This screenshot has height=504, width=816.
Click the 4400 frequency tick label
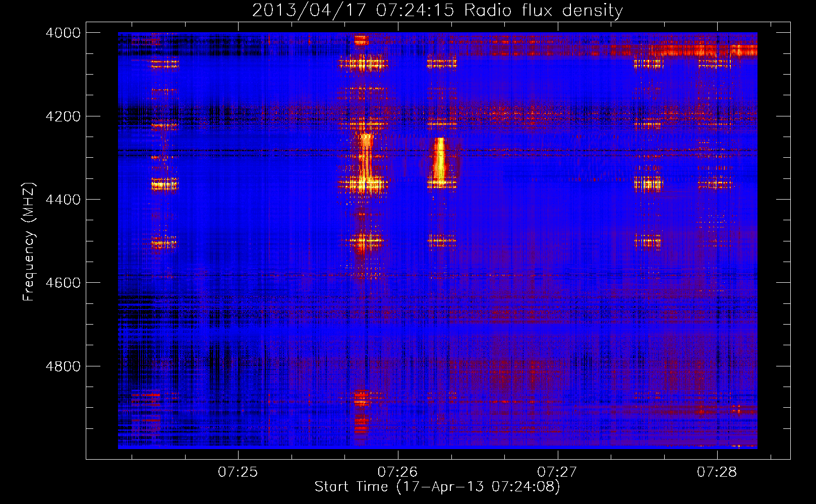(x=63, y=200)
